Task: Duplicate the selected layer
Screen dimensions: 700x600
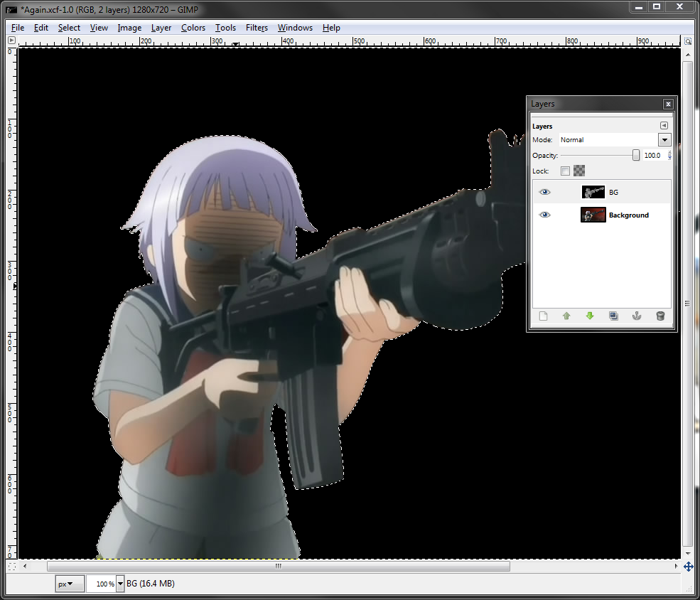Action: point(613,316)
